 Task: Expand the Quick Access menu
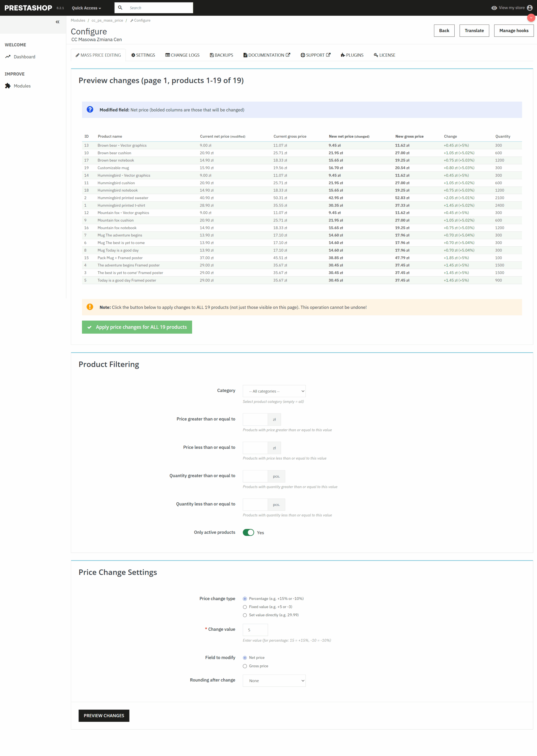click(x=86, y=8)
